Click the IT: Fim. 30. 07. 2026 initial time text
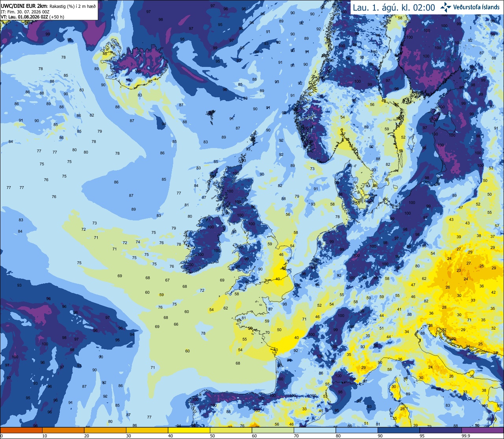Viewport: 504px width, 439px height. click(25, 12)
